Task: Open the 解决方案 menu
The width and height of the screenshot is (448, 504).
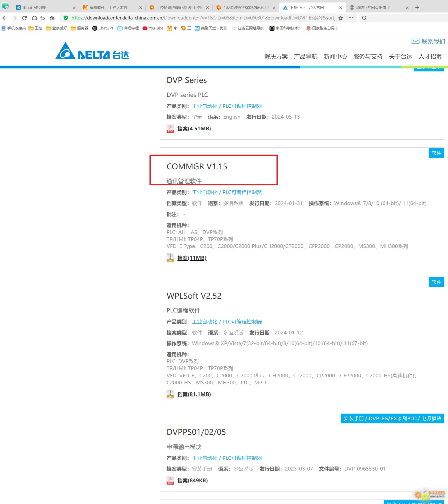Action: coord(276,56)
